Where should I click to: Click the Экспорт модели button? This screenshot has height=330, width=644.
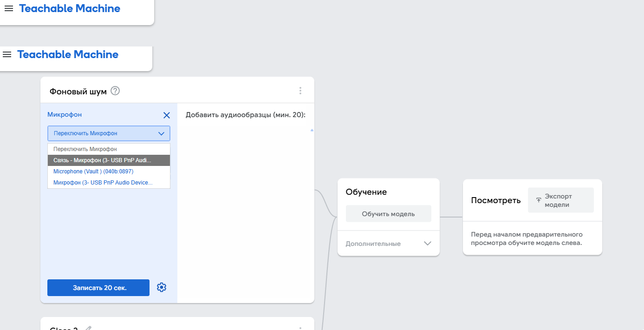tap(560, 200)
